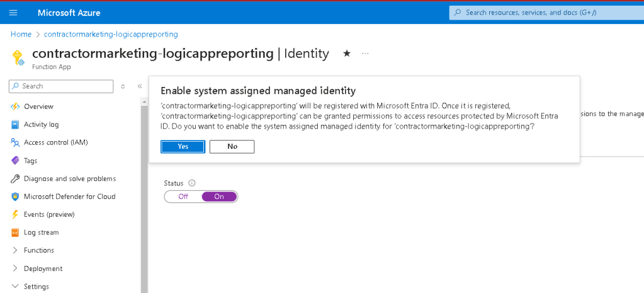Click the dialog title 'Enable system assigned managed identity'
Viewport: 644px width, 293px height.
click(x=258, y=90)
